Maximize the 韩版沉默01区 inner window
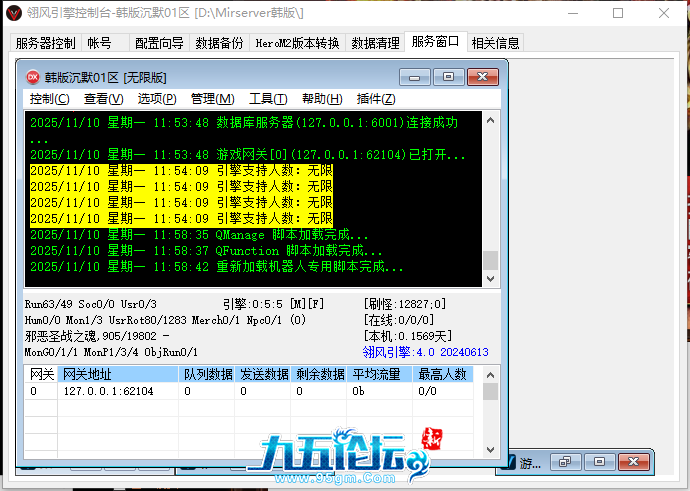 pos(449,77)
